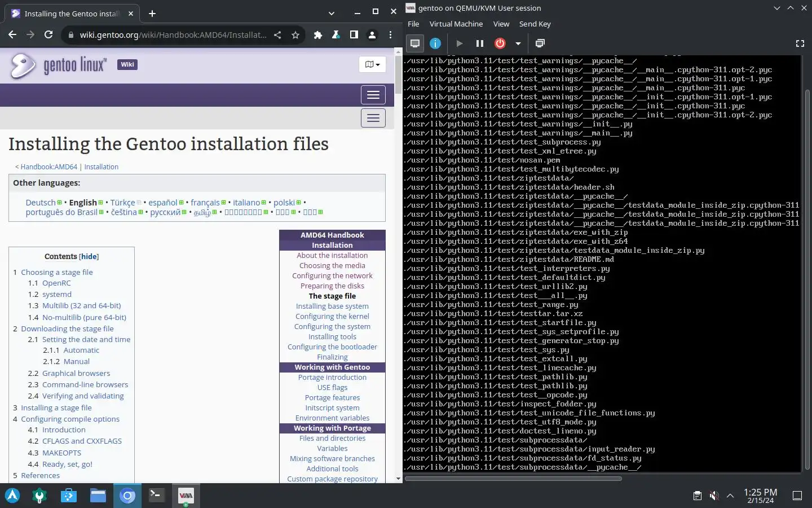The height and width of the screenshot is (508, 812).
Task: Jump to MAKEOPTS contents entry
Action: click(61, 453)
